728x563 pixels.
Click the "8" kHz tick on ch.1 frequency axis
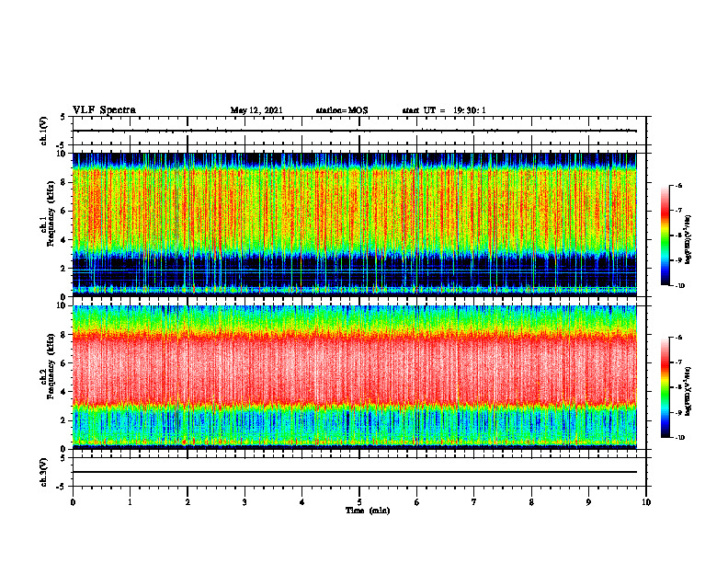(64, 182)
